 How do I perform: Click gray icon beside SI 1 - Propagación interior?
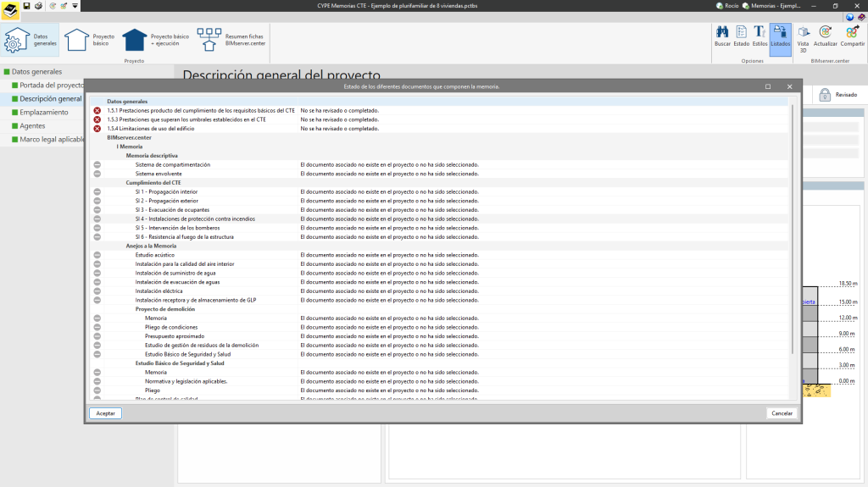[97, 192]
